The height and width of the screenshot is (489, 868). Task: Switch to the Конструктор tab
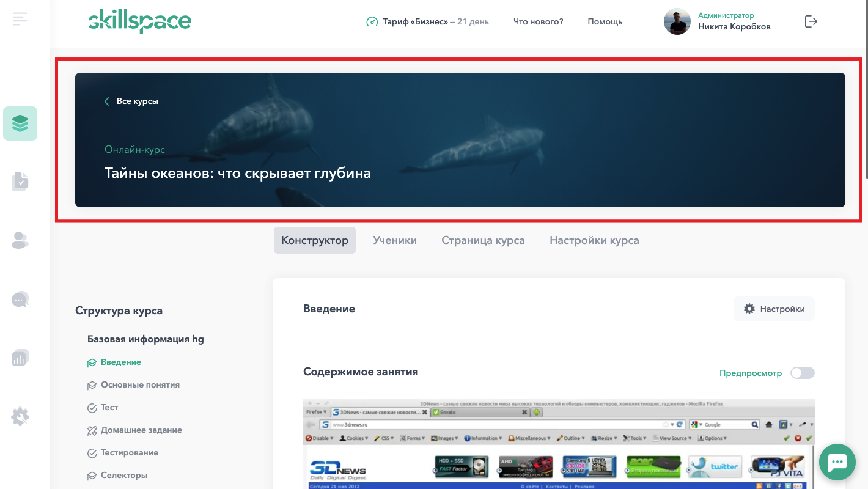point(315,240)
